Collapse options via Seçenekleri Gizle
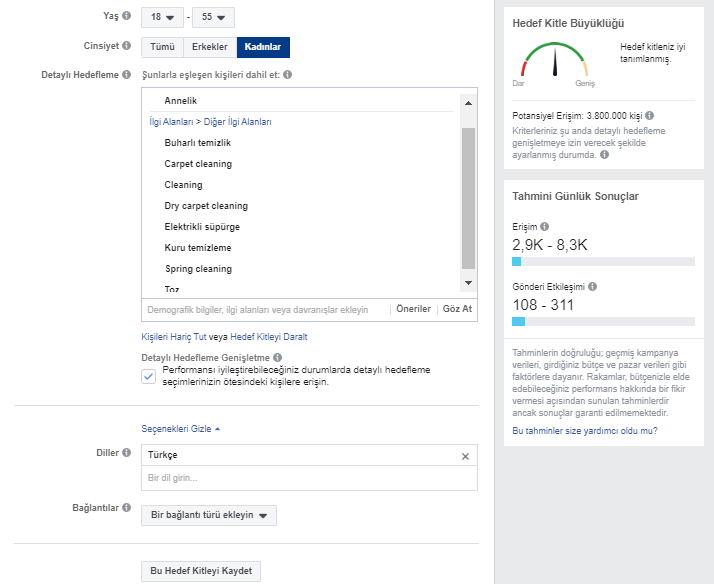This screenshot has height=584, width=714. point(180,429)
